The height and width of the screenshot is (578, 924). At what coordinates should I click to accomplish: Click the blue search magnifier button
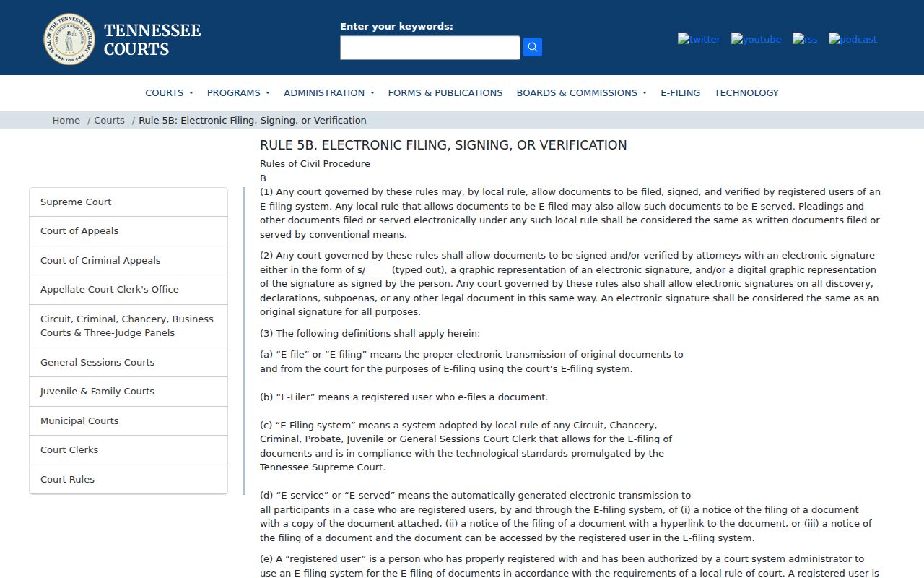(533, 47)
